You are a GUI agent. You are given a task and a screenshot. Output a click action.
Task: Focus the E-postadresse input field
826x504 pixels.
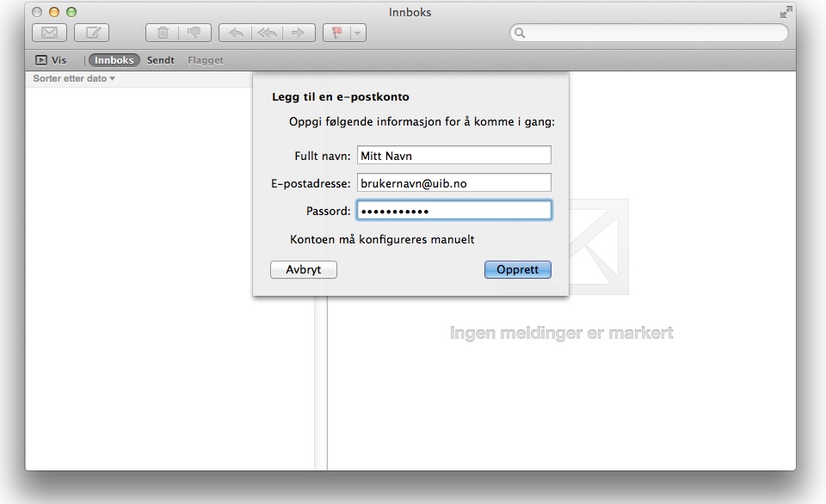tap(453, 183)
